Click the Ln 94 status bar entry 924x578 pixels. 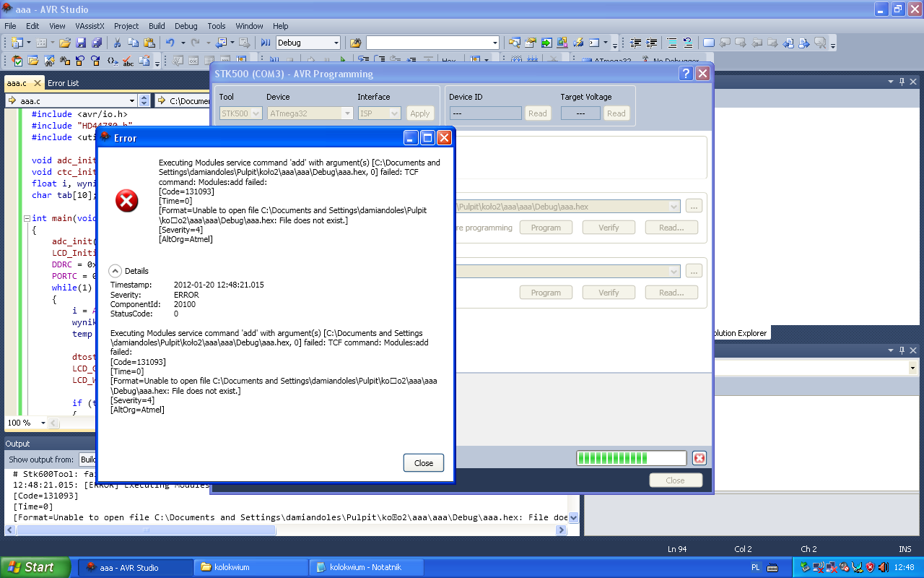[x=677, y=549]
